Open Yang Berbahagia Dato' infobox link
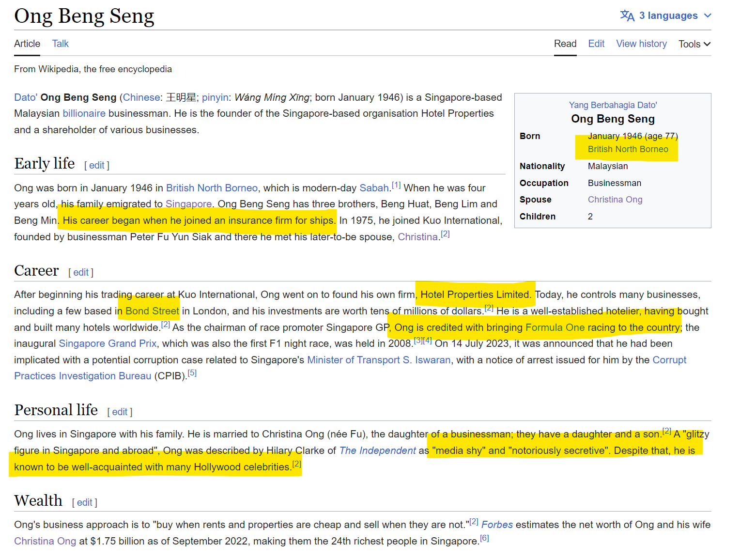740x560 pixels. (613, 105)
